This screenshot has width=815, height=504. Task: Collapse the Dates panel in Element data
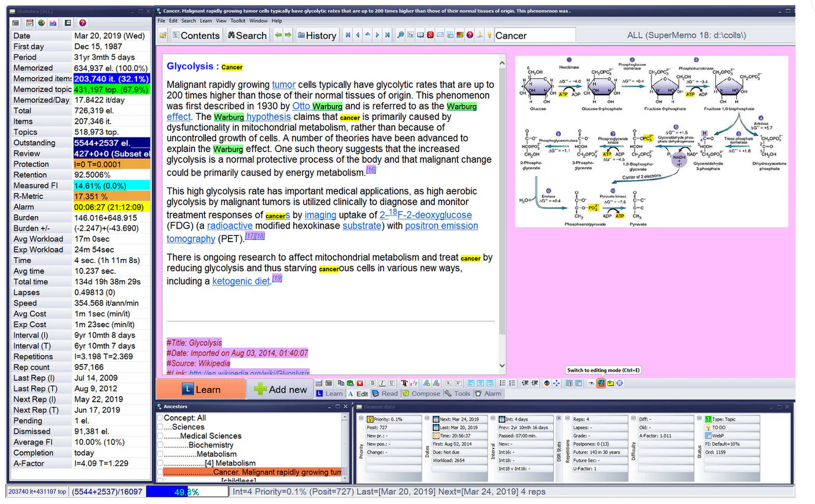(427, 417)
